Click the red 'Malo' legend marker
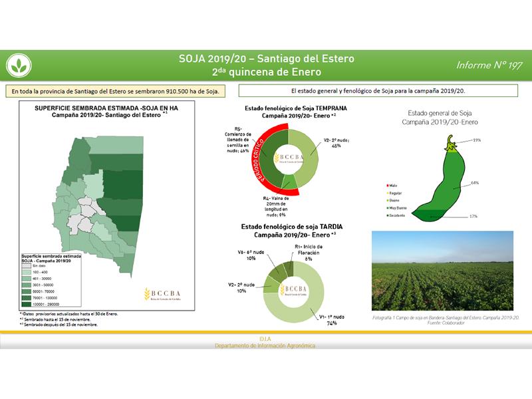The height and width of the screenshot is (399, 532). 388,186
